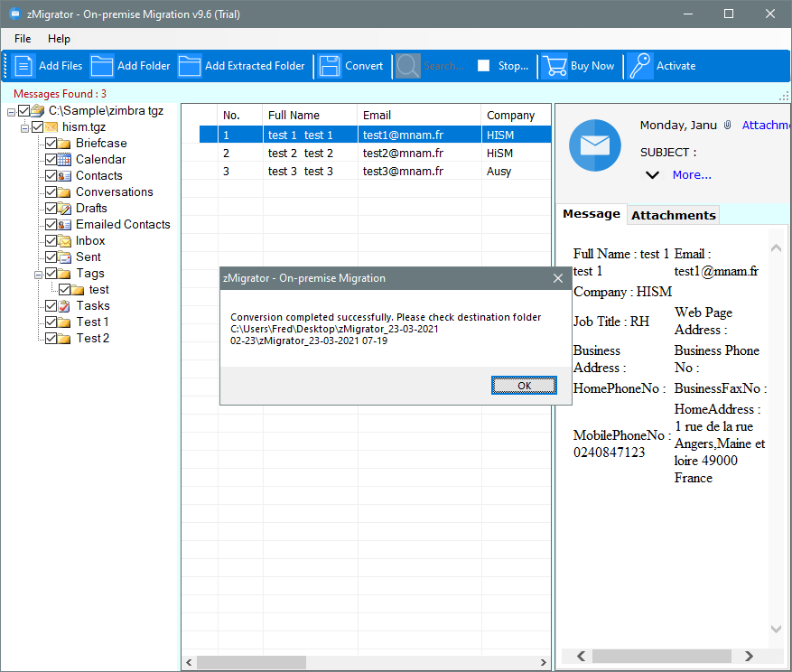Uncheck the hism.tgz checkbox
The width and height of the screenshot is (792, 672).
37,126
